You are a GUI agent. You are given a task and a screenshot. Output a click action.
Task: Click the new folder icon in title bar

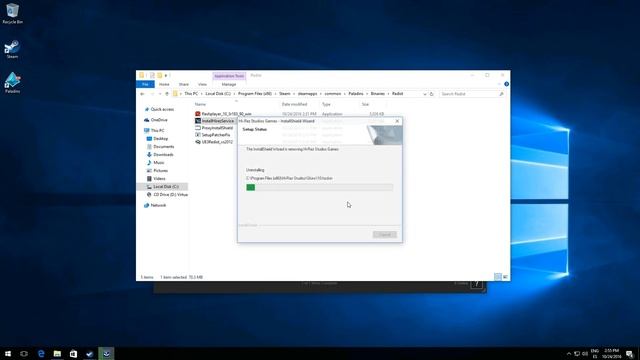[160, 76]
